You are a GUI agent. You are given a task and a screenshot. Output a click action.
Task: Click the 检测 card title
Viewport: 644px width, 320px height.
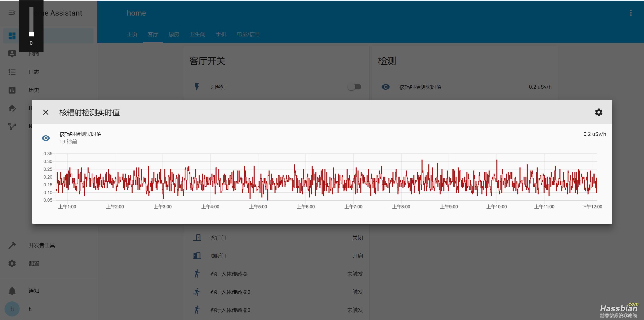(387, 61)
